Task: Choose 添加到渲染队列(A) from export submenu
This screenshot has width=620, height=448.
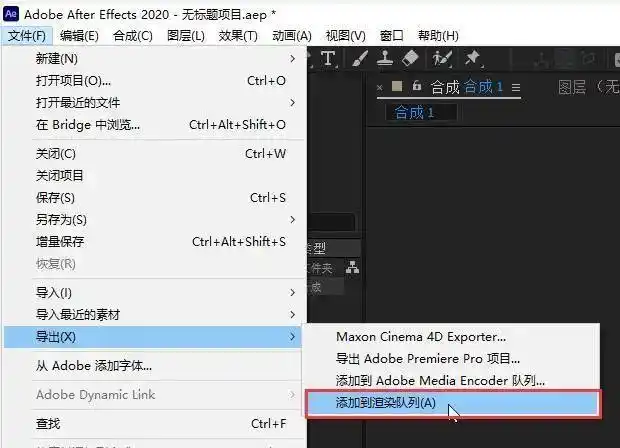Action: [386, 403]
